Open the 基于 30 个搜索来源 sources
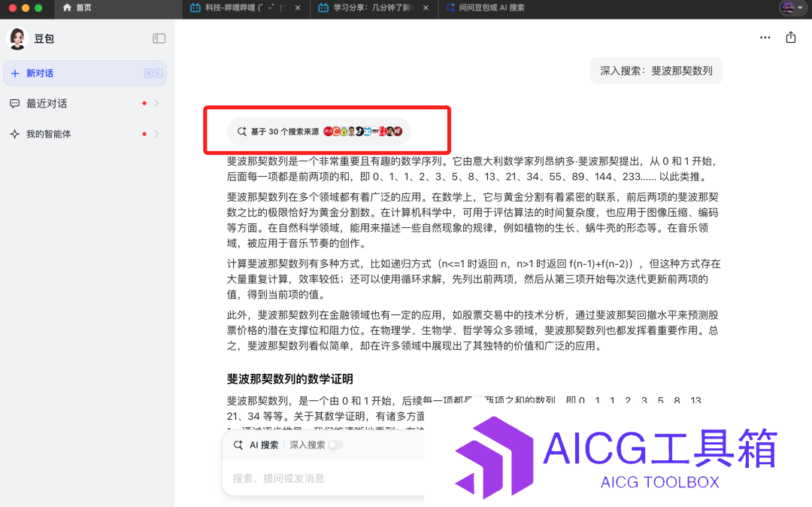Image resolution: width=812 pixels, height=507 pixels. click(319, 132)
